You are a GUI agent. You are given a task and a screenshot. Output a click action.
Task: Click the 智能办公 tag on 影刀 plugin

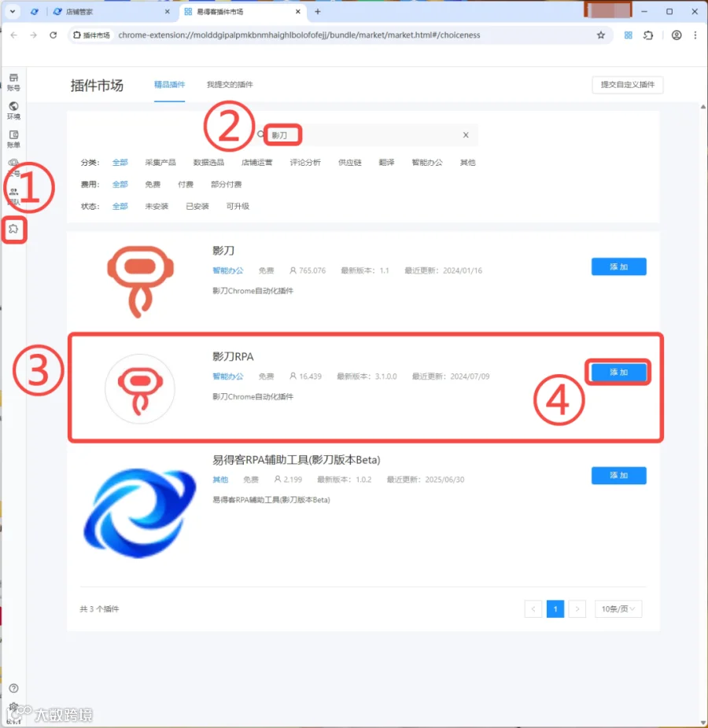pyautogui.click(x=227, y=270)
